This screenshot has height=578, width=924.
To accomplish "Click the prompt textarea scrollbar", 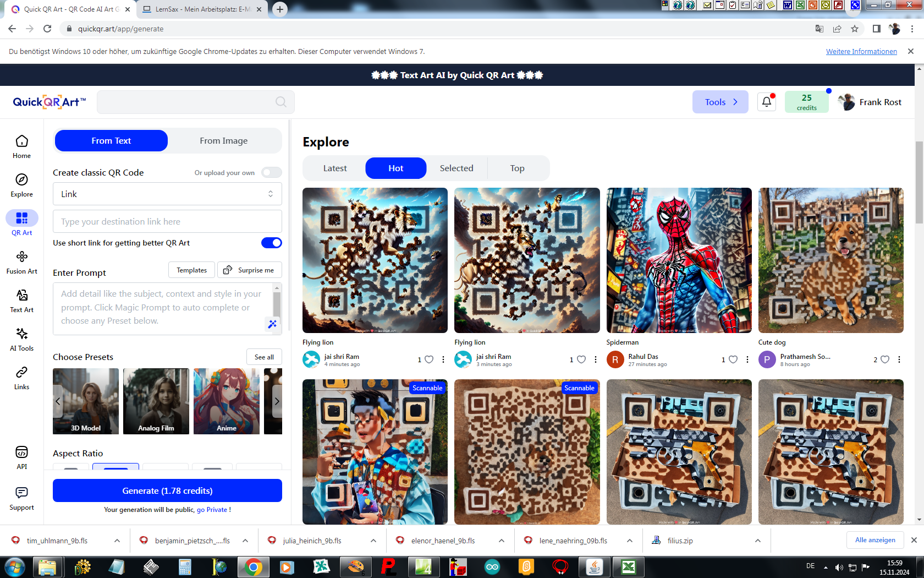I will point(277,304).
